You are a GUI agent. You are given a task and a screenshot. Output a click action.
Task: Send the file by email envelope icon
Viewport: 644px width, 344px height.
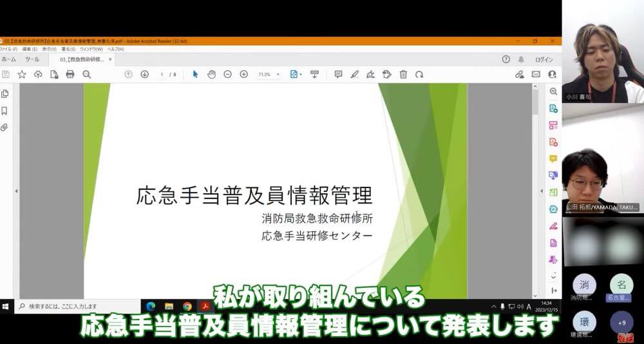click(x=536, y=74)
